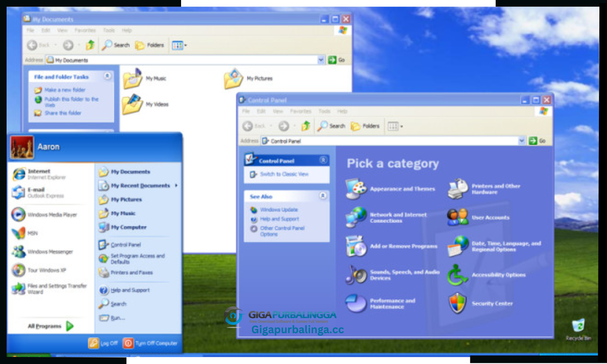The image size is (607, 364).
Task: Open Views dropdown in Control Panel toolbar
Action: point(396,126)
